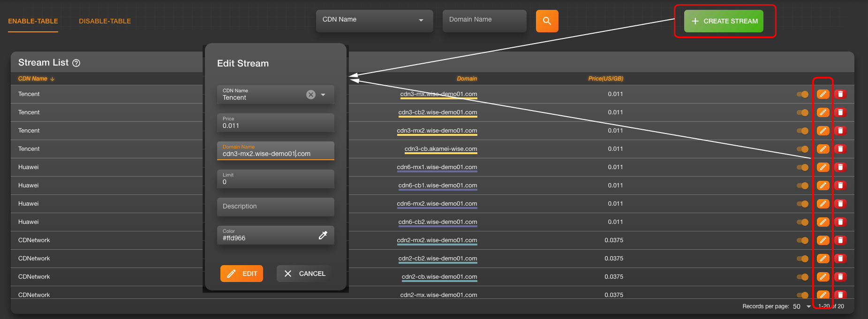Click the 0.0375 price for cdn2-cb2.wise-demo01.com
The height and width of the screenshot is (319, 868).
coord(614,259)
